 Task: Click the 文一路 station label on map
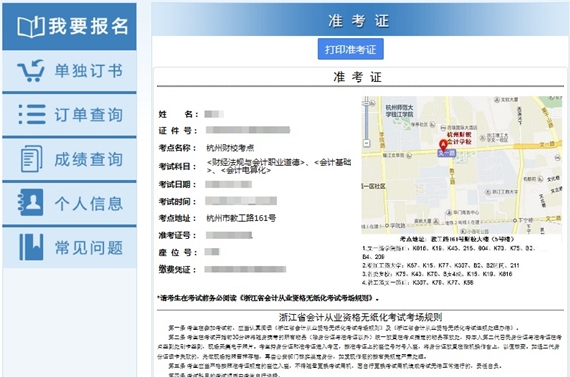446,153
